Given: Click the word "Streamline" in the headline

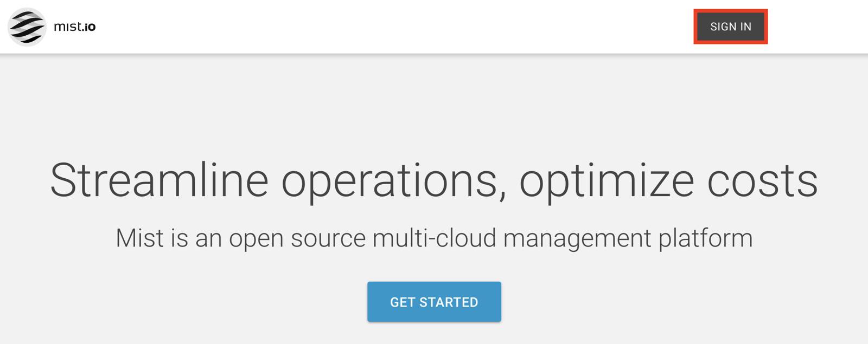Looking at the screenshot, I should click(x=159, y=180).
